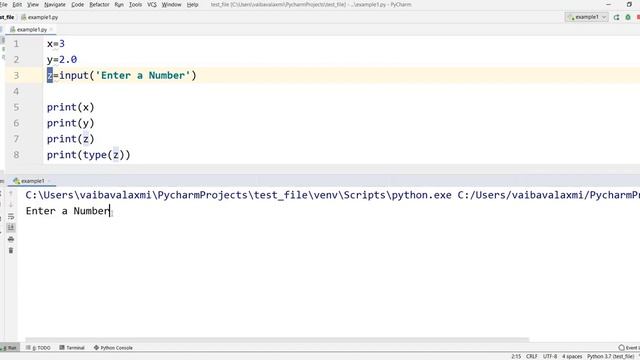Toggle soft-wrap icon in Run panel
Screen dimensions: 640x360
click(11, 216)
